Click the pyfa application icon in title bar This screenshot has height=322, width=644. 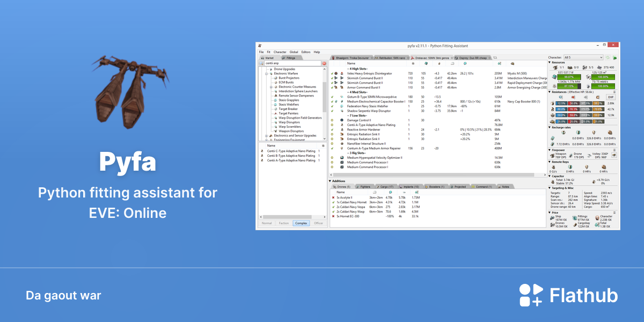pos(260,47)
